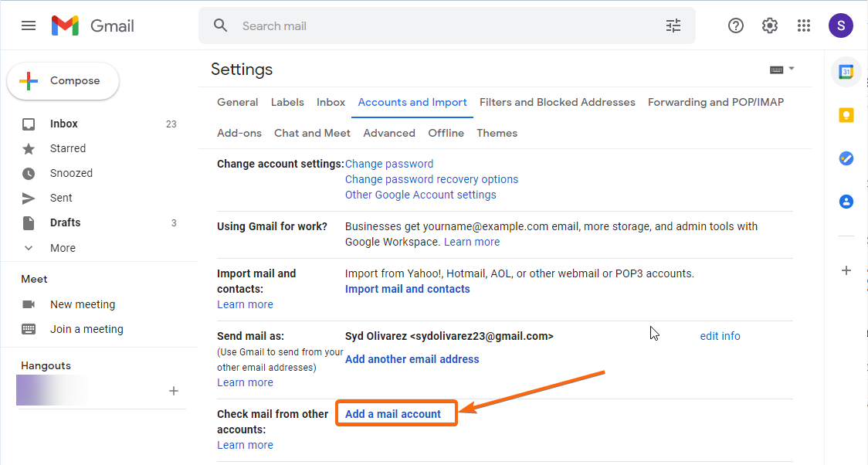Open search options filter icon
Screen dimensions: 868x465
[x=673, y=25]
